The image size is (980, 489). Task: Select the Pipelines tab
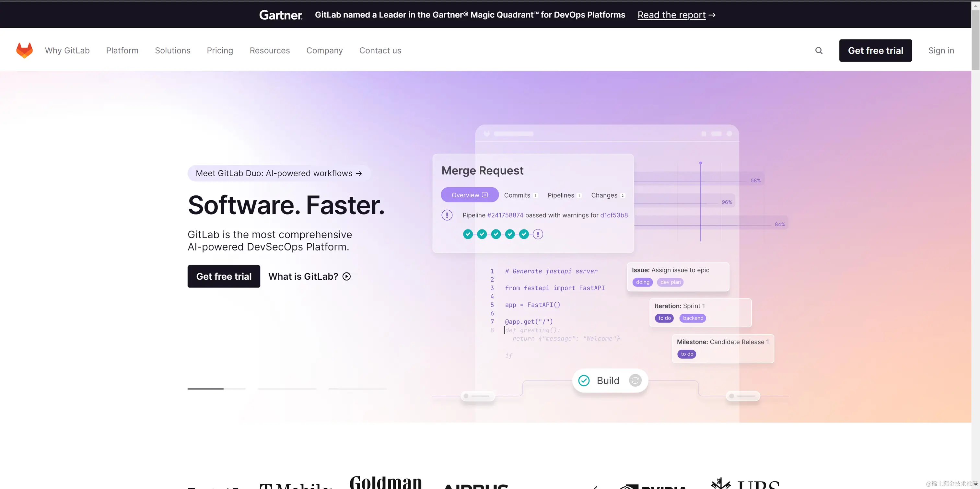tap(565, 195)
